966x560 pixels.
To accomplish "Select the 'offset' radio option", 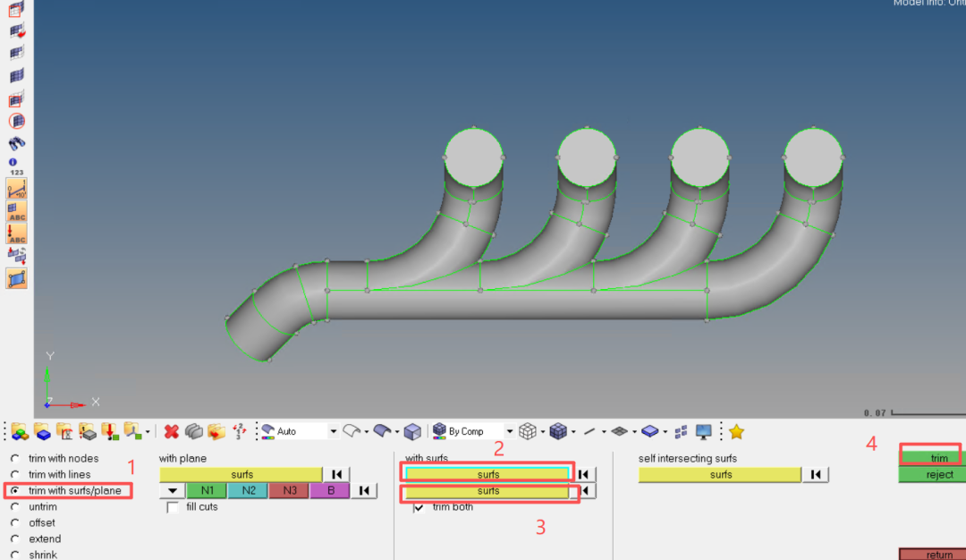I will 15,522.
